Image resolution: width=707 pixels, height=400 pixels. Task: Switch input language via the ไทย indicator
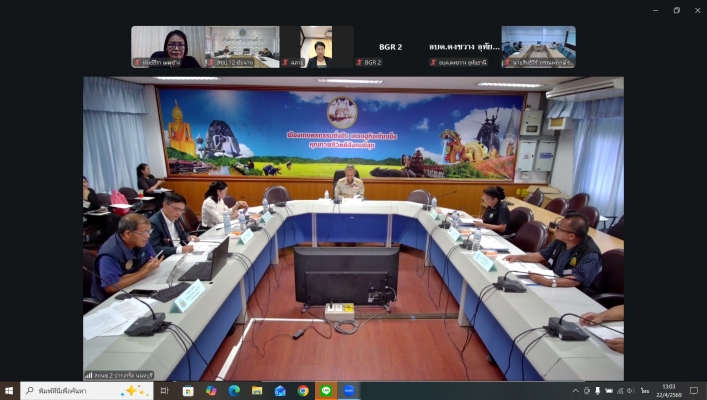coord(645,391)
